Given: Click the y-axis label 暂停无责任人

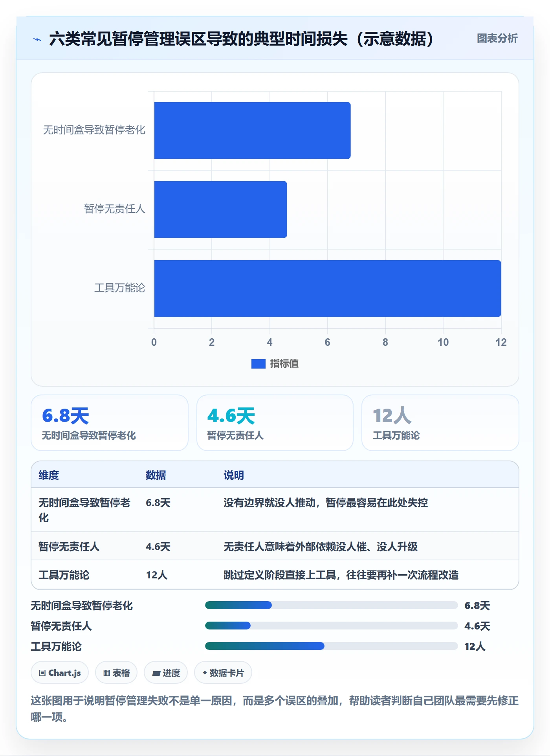Looking at the screenshot, I should click(115, 209).
